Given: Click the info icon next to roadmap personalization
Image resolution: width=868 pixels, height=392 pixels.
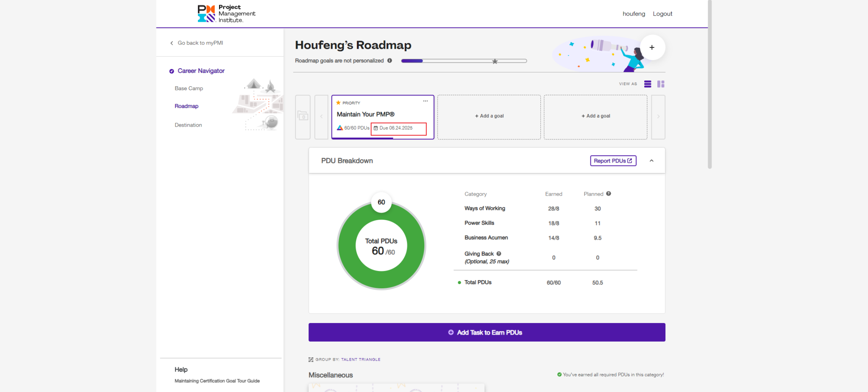Looking at the screenshot, I should pos(389,61).
